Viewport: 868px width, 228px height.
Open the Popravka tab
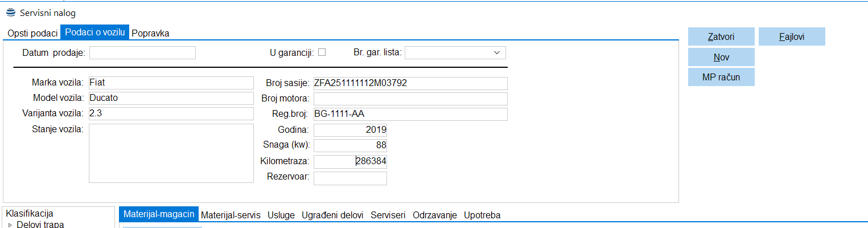[x=150, y=33]
